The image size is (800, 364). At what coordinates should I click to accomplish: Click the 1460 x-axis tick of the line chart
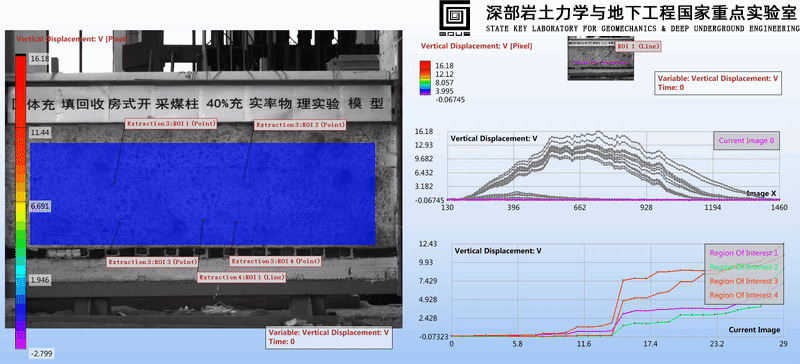[x=778, y=208]
